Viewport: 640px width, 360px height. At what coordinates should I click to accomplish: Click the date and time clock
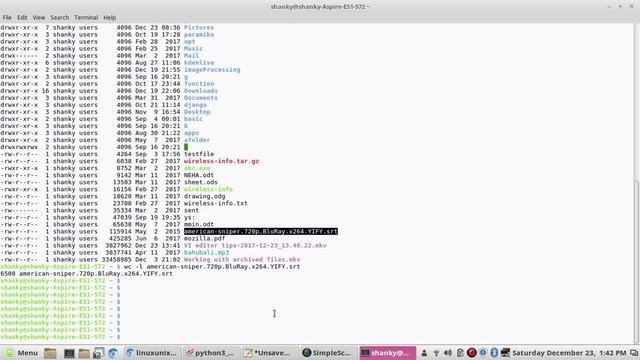point(569,353)
